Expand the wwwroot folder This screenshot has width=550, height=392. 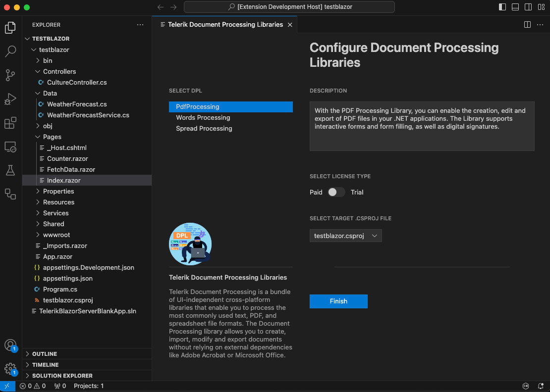(87, 235)
